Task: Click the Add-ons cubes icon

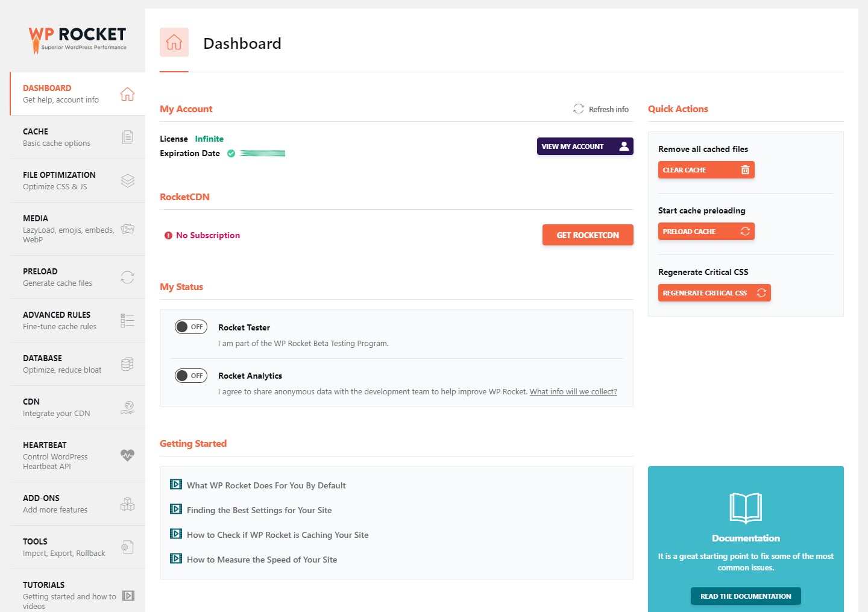Action: pyautogui.click(x=127, y=504)
